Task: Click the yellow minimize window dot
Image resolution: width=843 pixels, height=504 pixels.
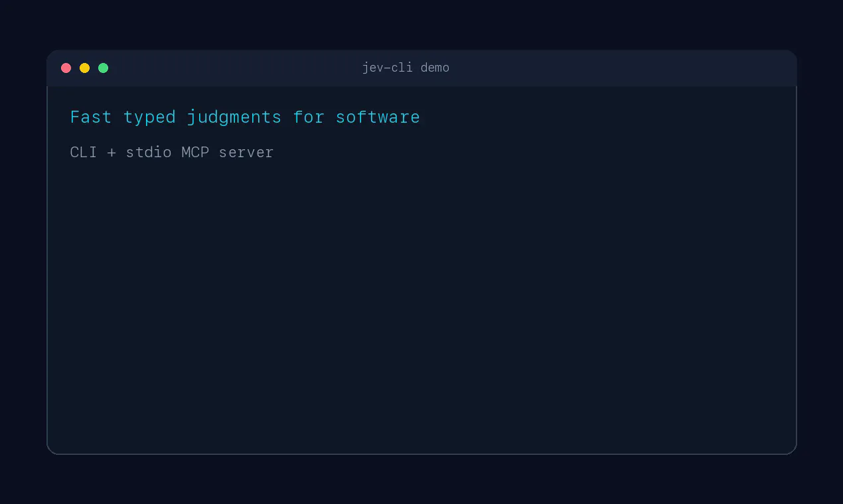Action: (84, 68)
